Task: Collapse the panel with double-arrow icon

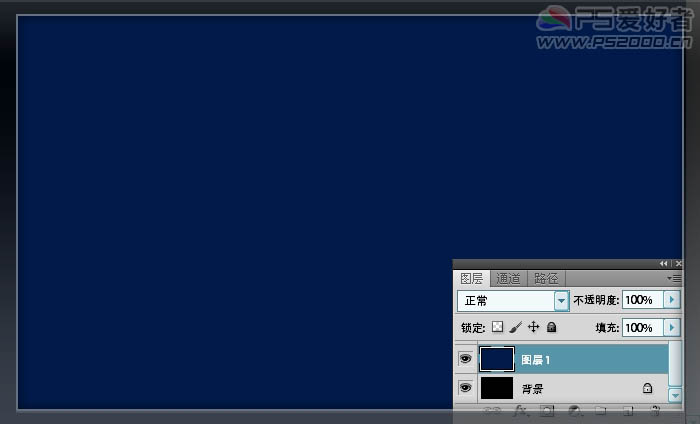Action: 663,264
